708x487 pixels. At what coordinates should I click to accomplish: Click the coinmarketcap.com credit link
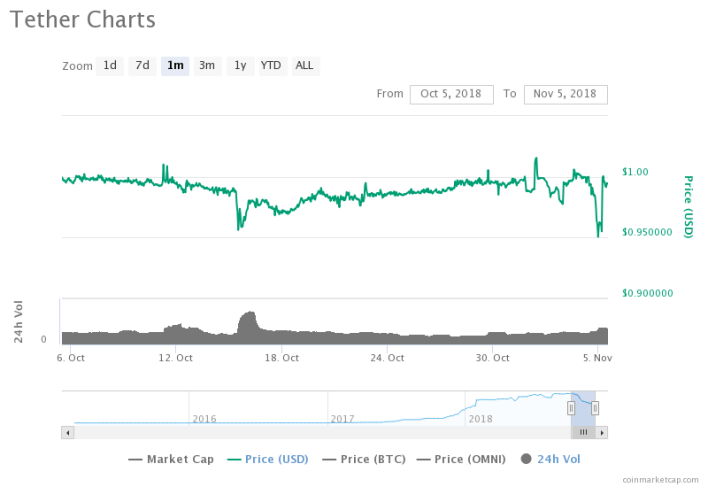pyautogui.click(x=660, y=480)
